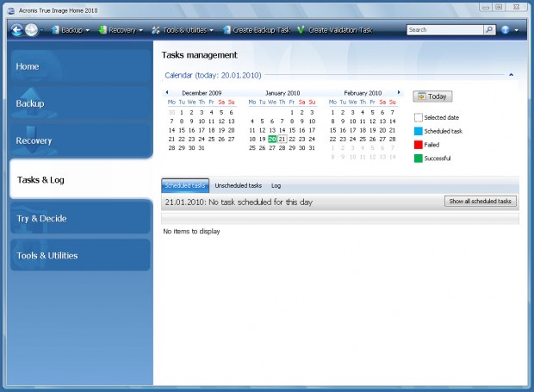Click the Tasks management heading
534x392 pixels.
tap(199, 55)
